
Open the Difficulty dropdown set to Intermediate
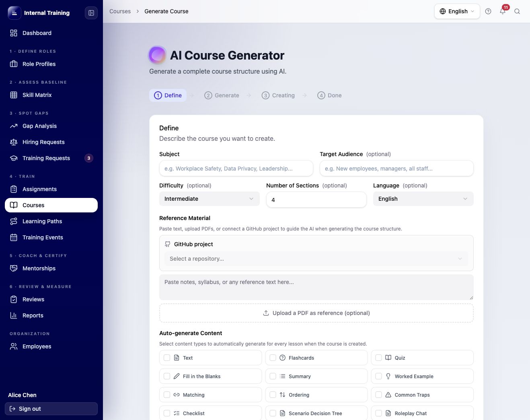tap(210, 199)
